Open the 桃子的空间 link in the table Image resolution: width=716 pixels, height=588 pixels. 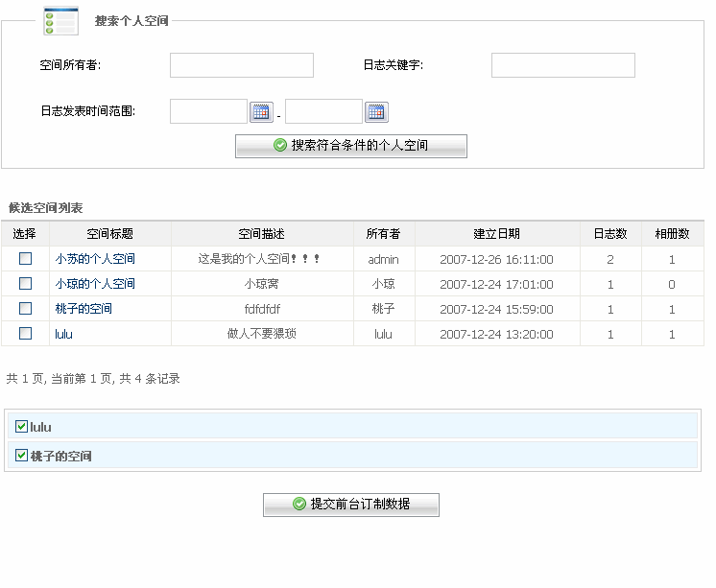[x=84, y=309]
